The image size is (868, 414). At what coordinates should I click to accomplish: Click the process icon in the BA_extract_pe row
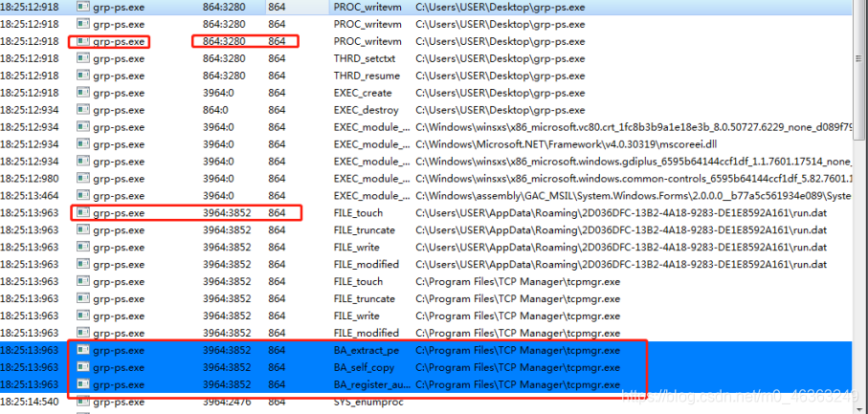coord(83,351)
